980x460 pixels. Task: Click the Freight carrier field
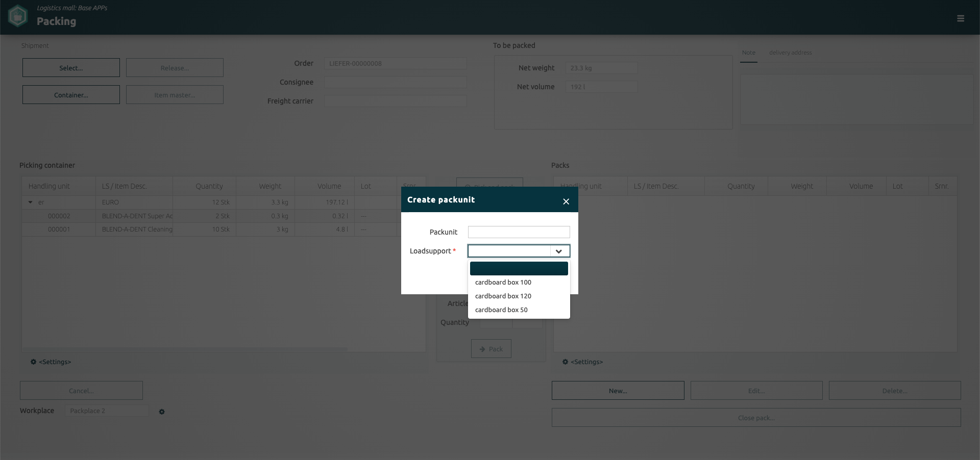click(395, 101)
